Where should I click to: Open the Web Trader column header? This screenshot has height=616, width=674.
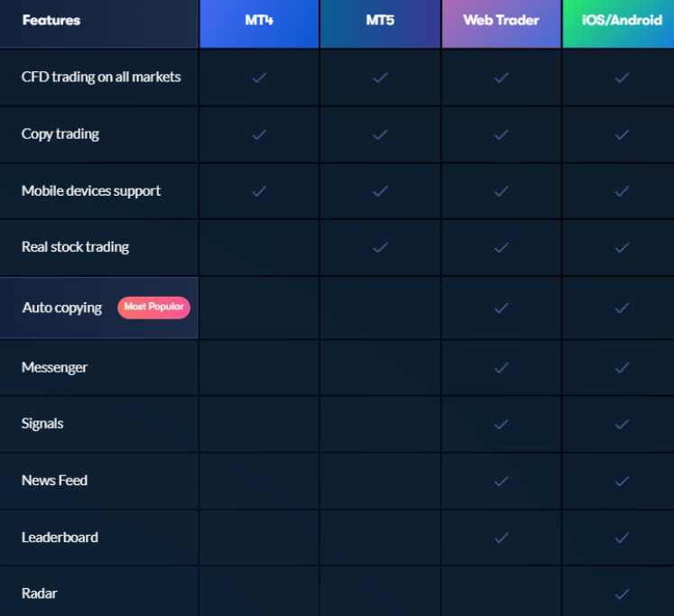point(501,20)
